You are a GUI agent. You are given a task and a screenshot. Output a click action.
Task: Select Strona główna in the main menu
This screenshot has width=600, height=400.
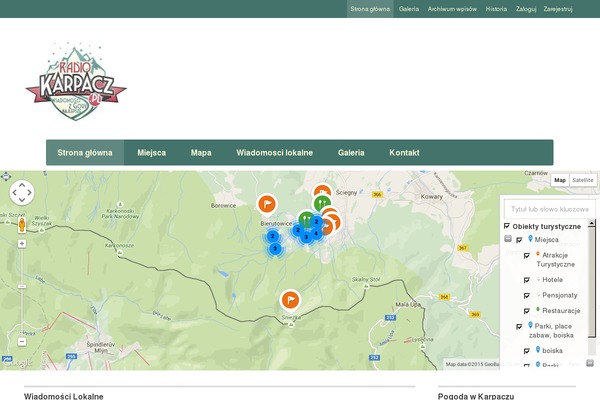coord(85,153)
